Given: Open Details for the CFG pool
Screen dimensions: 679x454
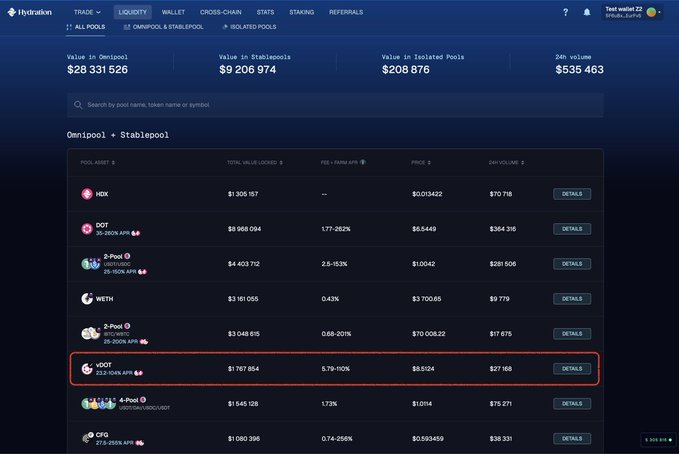Looking at the screenshot, I should [x=572, y=438].
